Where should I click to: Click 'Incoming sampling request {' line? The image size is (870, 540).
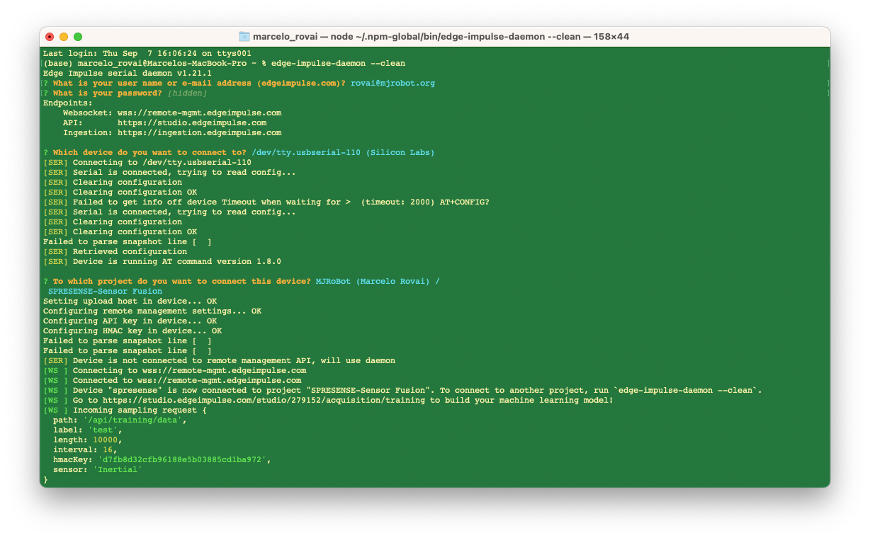click(x=125, y=410)
